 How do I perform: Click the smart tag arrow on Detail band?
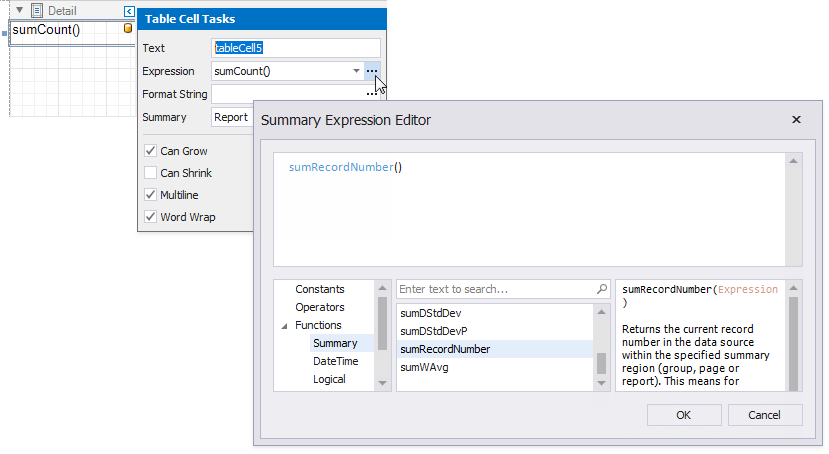point(129,11)
